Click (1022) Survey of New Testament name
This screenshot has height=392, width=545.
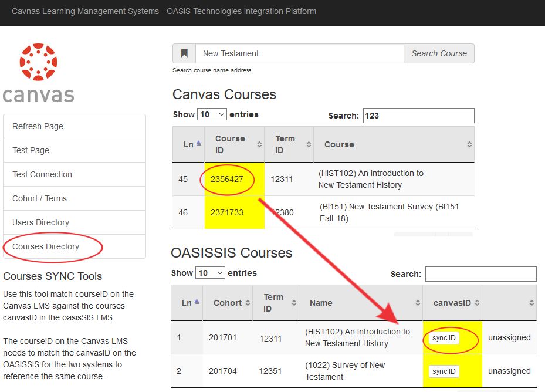coord(345,371)
